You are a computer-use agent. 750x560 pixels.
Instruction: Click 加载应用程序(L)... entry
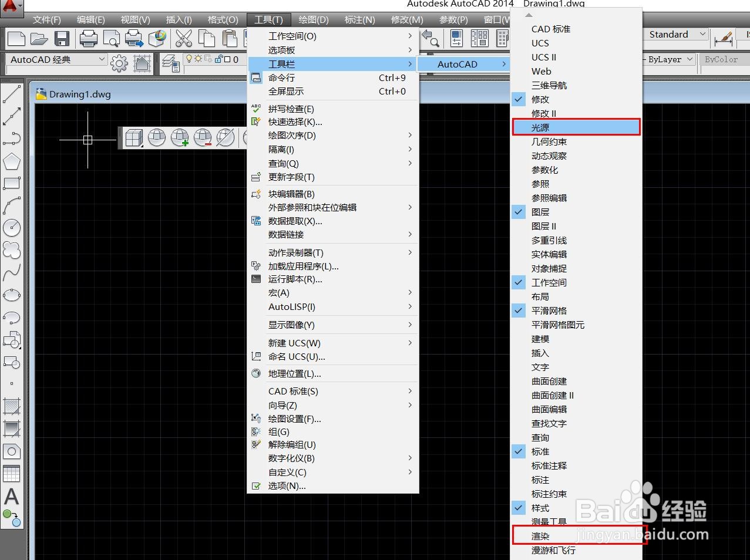pyautogui.click(x=333, y=266)
